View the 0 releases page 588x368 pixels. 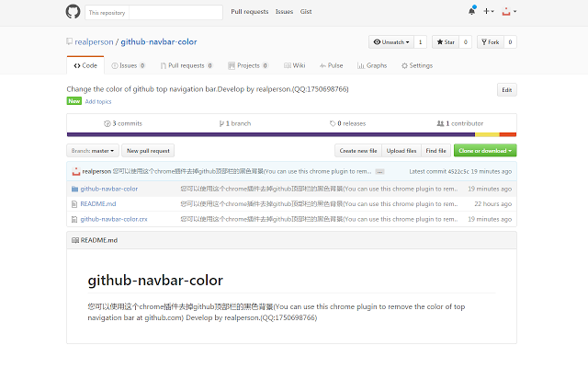tap(347, 123)
